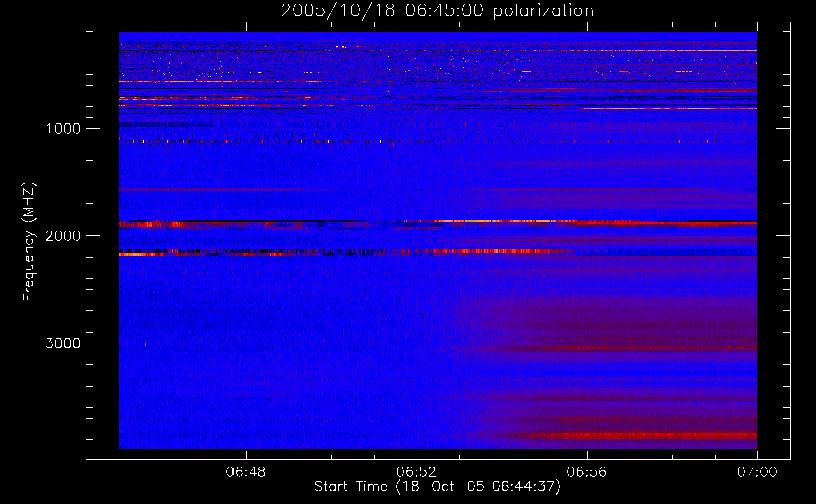Viewport: 816px width, 504px height.
Task: Click the plot title "2005/10/18 06:45:00 polarization"
Action: [x=437, y=11]
